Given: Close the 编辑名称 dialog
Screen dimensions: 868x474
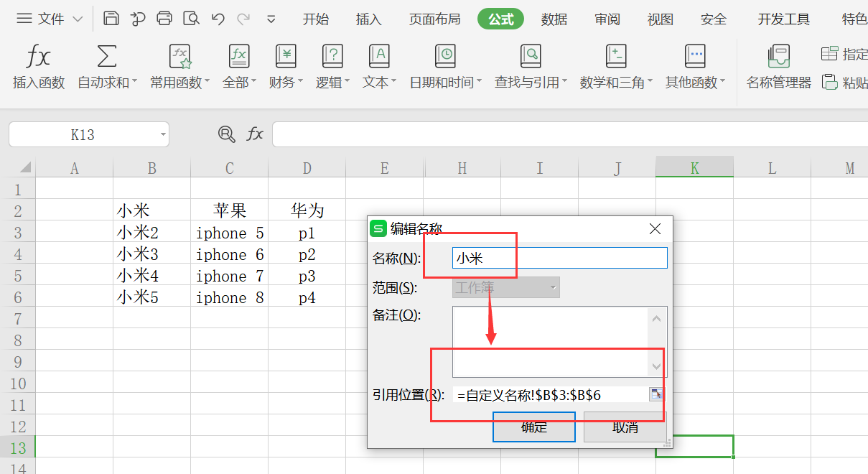Looking at the screenshot, I should (655, 229).
